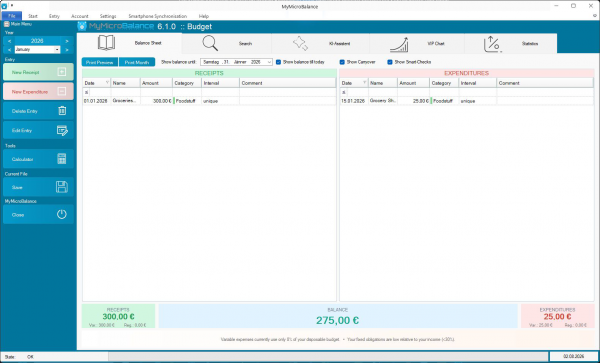Click the Print Preview button

click(99, 62)
